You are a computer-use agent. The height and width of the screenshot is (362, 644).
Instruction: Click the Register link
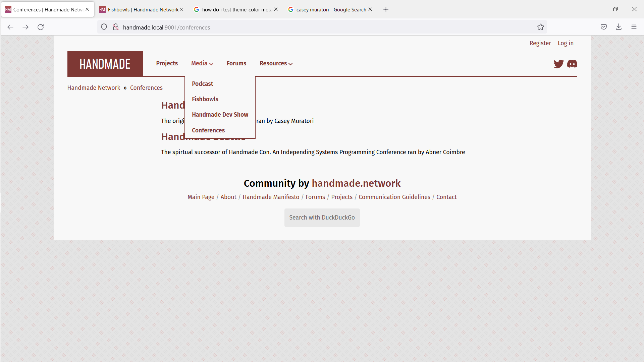(x=540, y=43)
